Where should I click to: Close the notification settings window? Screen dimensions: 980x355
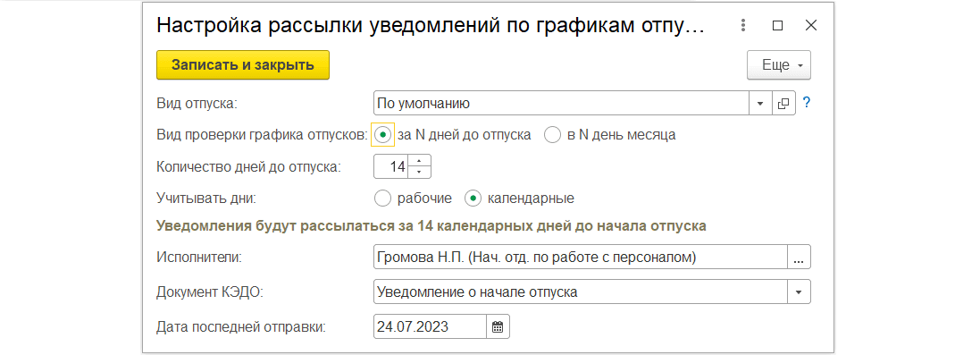[x=810, y=26]
